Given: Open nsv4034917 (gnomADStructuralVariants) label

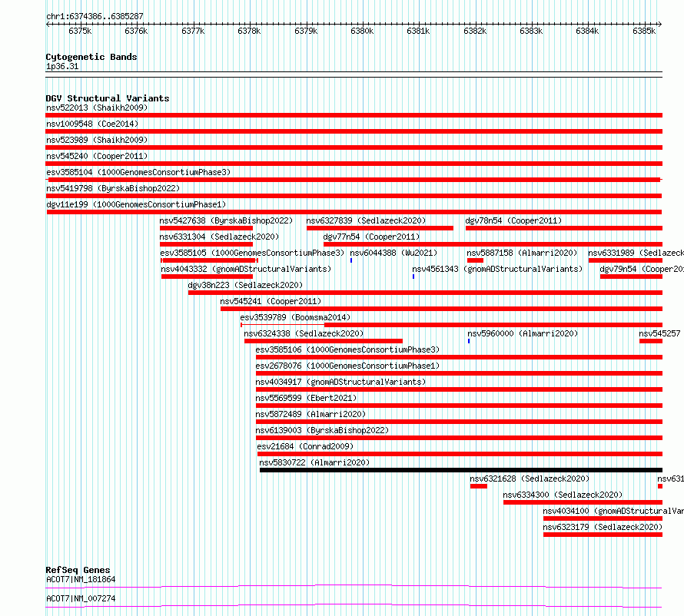Looking at the screenshot, I should [340, 382].
